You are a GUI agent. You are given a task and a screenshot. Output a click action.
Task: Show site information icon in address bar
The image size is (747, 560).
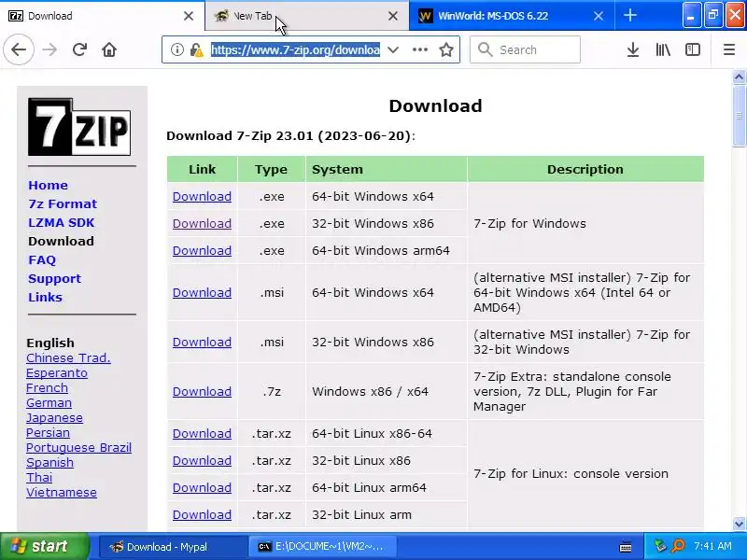pos(177,49)
